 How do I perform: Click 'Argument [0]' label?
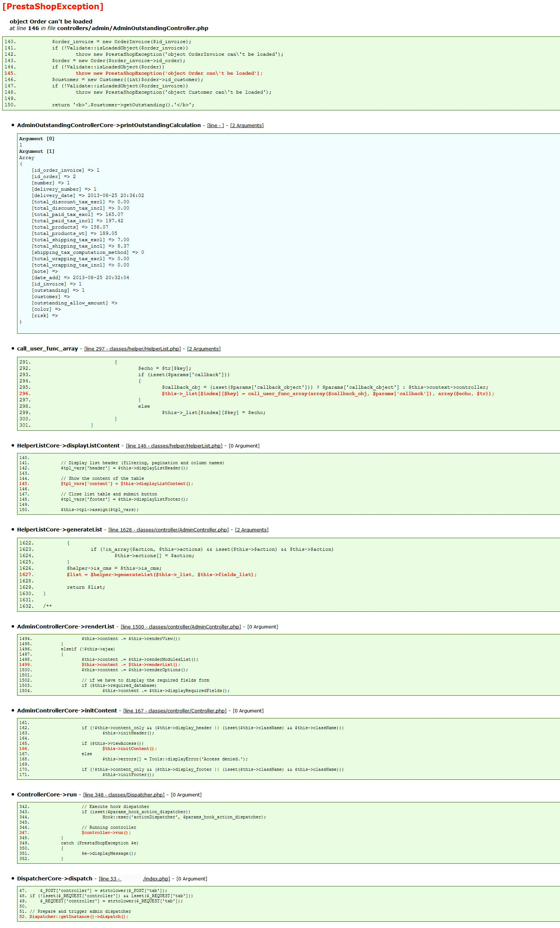pyautogui.click(x=37, y=139)
